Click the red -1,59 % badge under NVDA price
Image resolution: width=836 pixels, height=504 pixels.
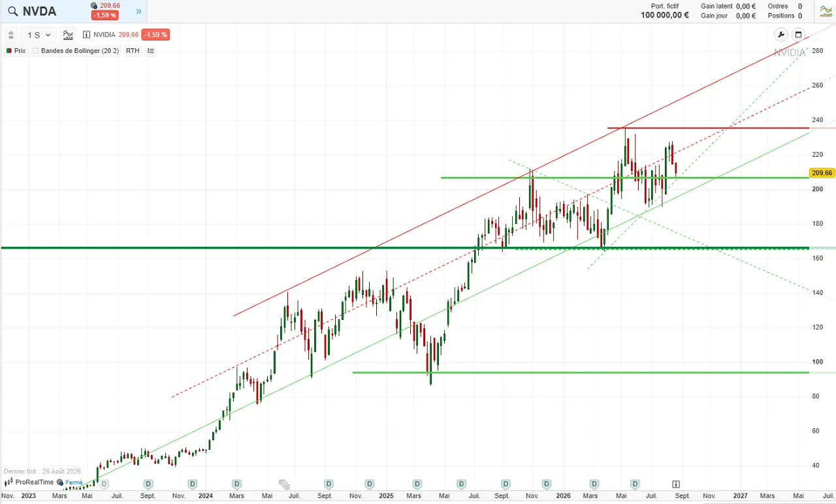pos(104,15)
